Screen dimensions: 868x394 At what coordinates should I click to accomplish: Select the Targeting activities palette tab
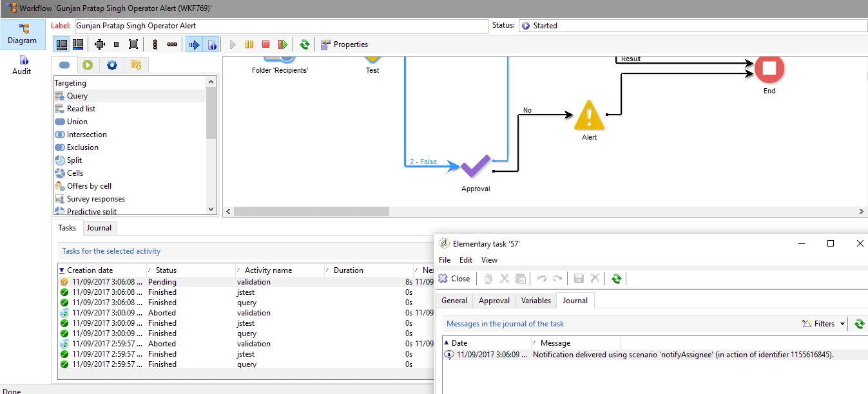coord(64,65)
